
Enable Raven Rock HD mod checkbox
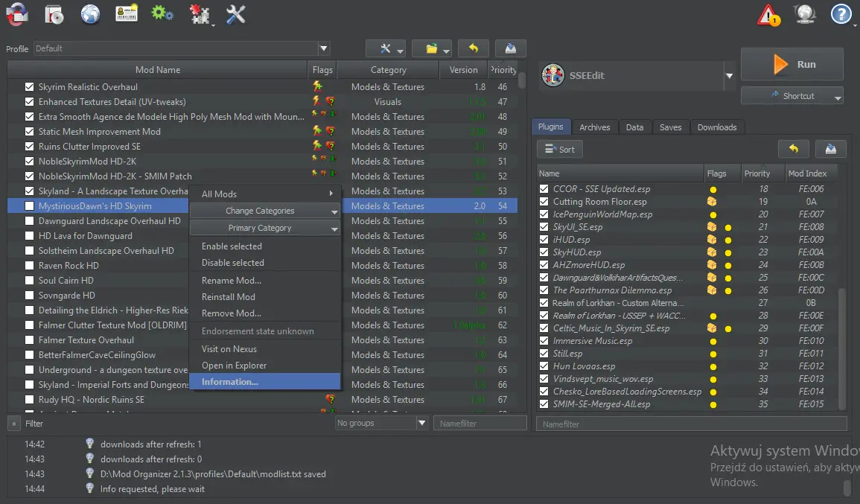(x=30, y=266)
